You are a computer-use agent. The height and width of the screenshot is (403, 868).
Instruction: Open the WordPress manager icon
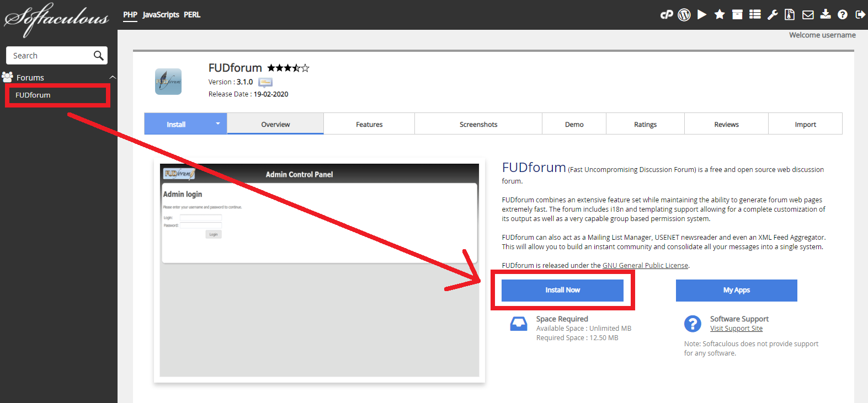(x=684, y=15)
